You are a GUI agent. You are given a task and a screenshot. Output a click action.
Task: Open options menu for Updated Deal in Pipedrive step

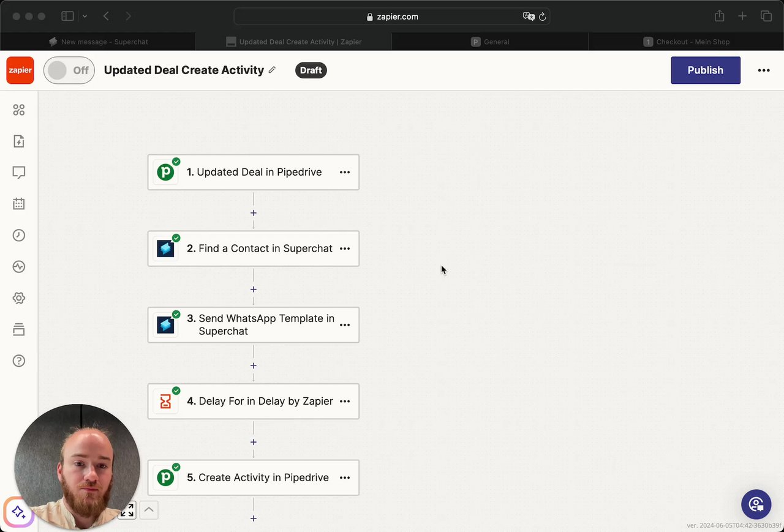click(x=345, y=173)
